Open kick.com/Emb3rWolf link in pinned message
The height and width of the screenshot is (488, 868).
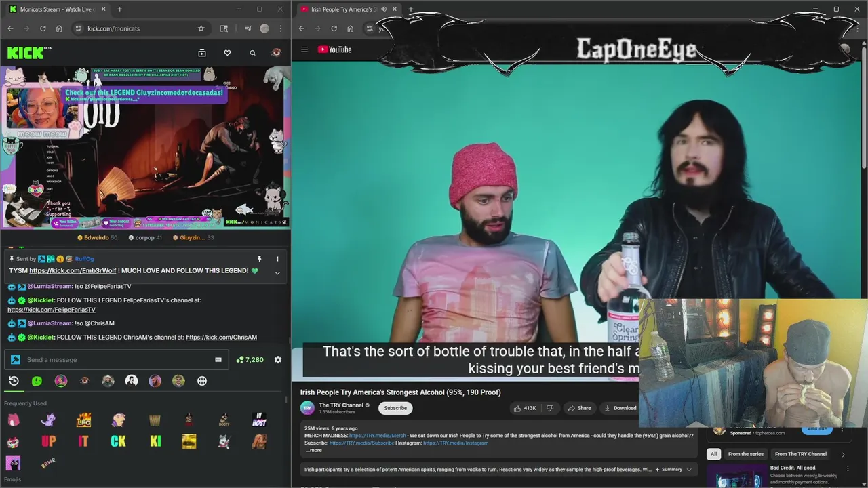pos(73,270)
